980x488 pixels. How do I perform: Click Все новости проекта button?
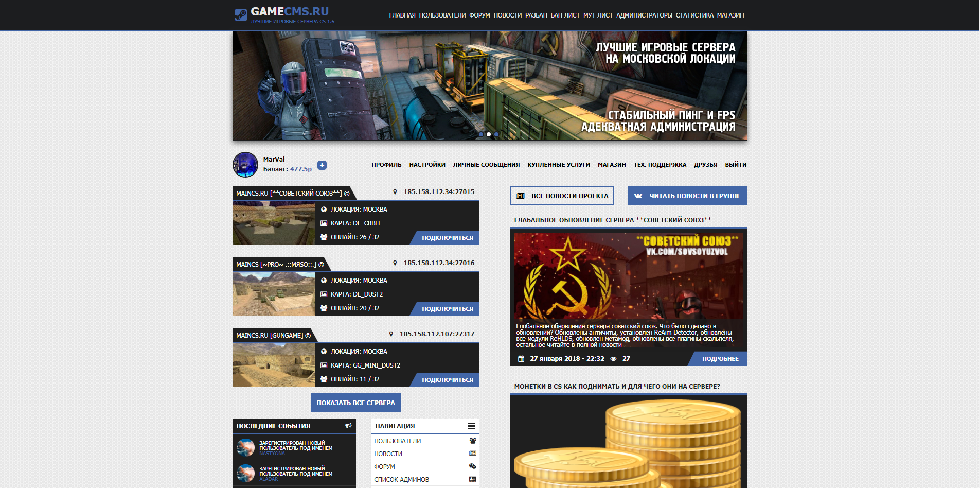562,196
